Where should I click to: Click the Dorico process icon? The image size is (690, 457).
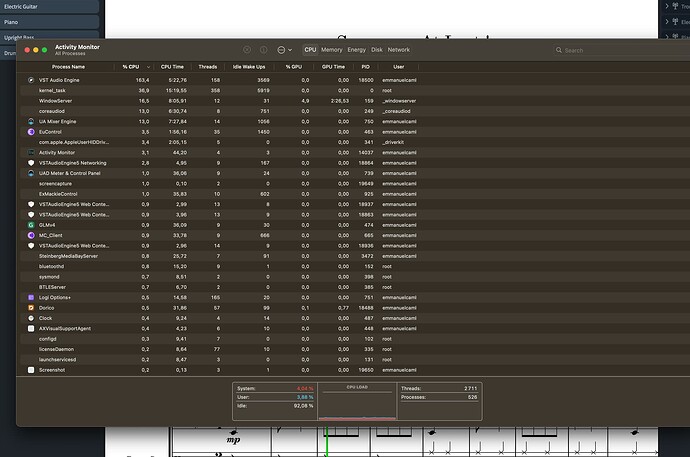point(31,308)
